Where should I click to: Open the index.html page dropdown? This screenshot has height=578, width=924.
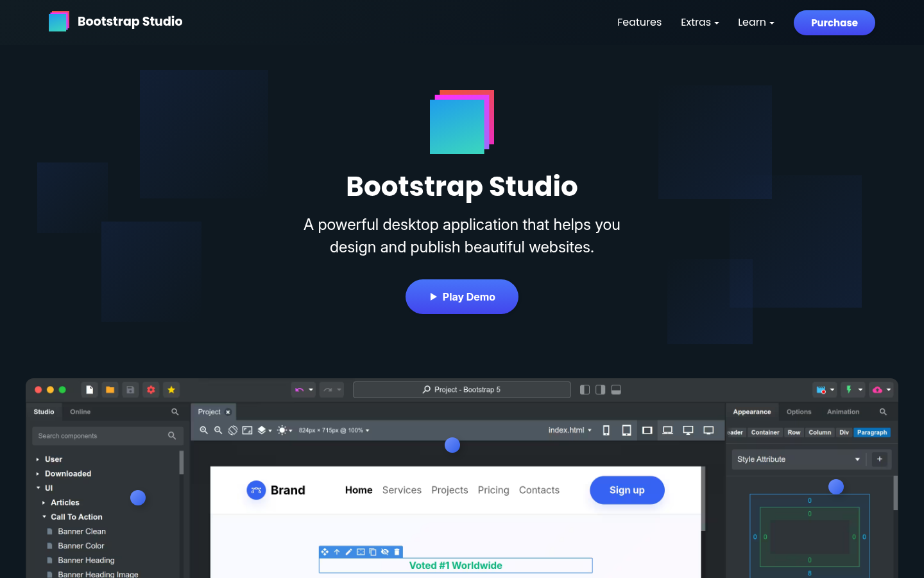[x=570, y=430]
